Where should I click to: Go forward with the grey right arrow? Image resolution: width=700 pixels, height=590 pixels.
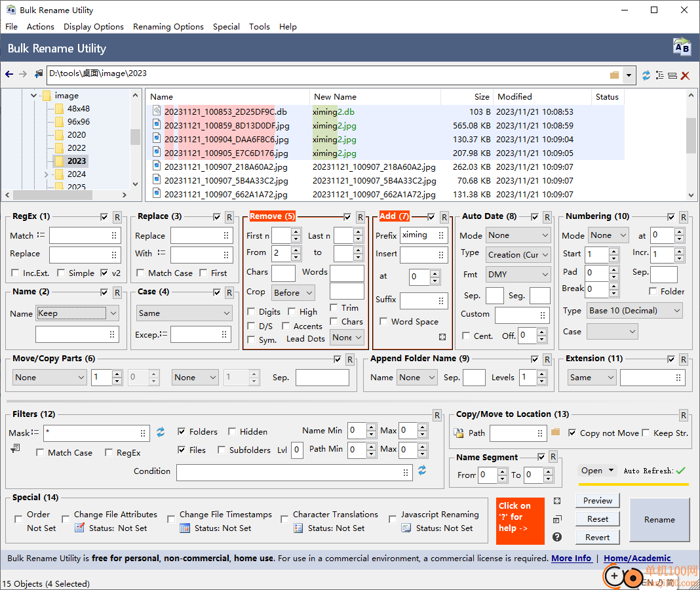pos(23,74)
